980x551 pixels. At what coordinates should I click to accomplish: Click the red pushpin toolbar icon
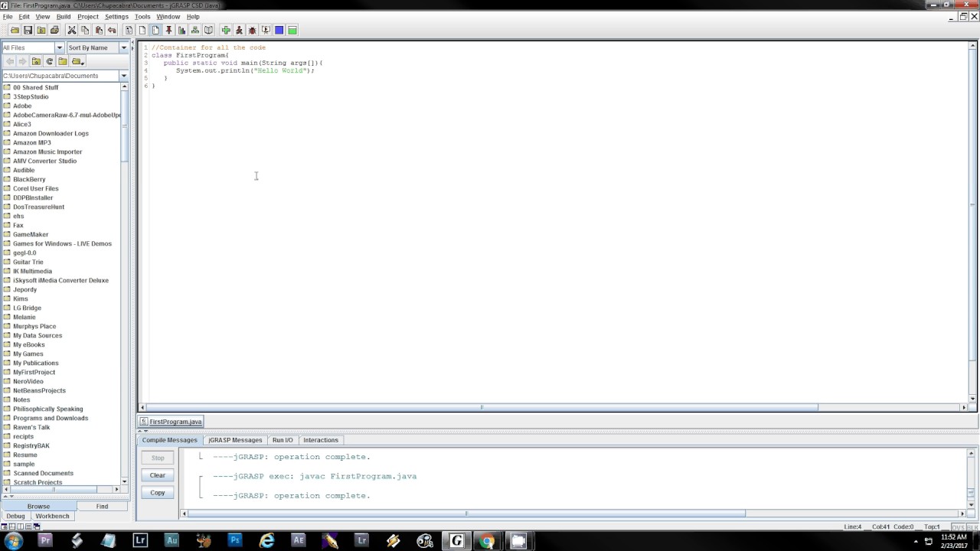pos(169,30)
